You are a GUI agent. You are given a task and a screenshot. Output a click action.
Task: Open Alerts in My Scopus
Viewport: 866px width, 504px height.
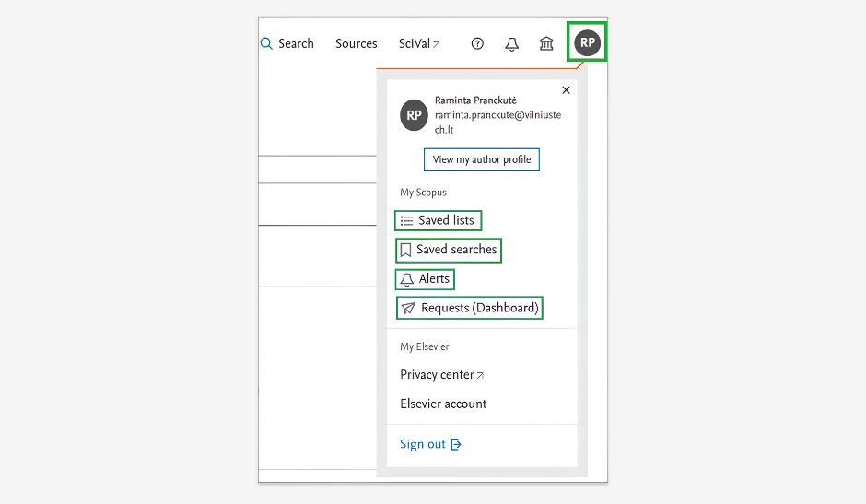[425, 279]
